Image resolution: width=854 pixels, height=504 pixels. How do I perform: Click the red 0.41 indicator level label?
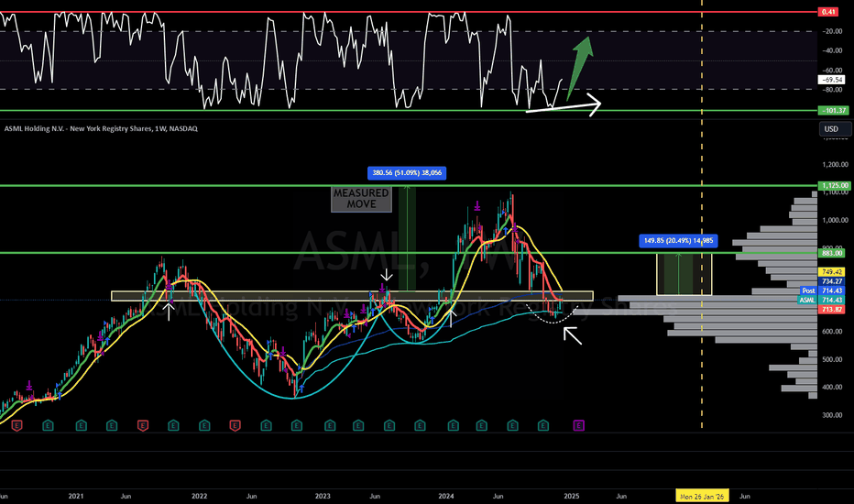click(828, 12)
